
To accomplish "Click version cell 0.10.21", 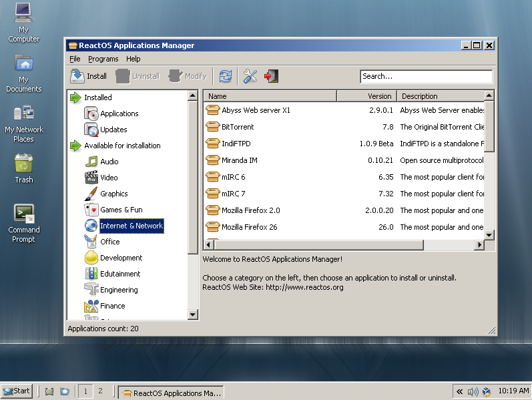I will (380, 160).
